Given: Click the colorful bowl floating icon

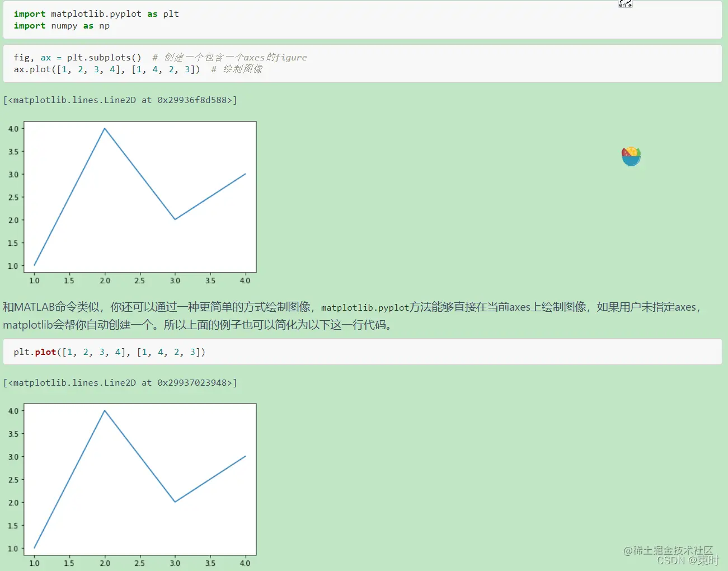Looking at the screenshot, I should coord(631,156).
